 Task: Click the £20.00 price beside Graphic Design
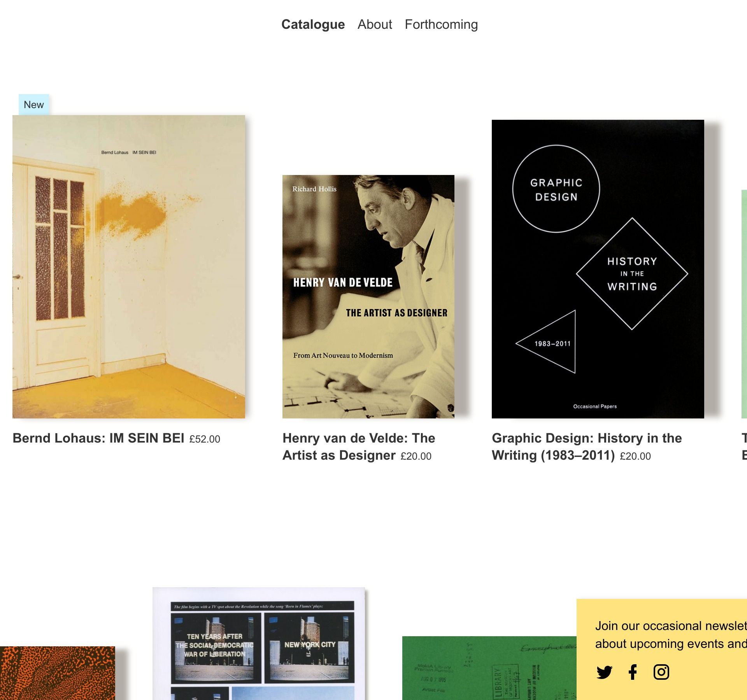(x=635, y=456)
